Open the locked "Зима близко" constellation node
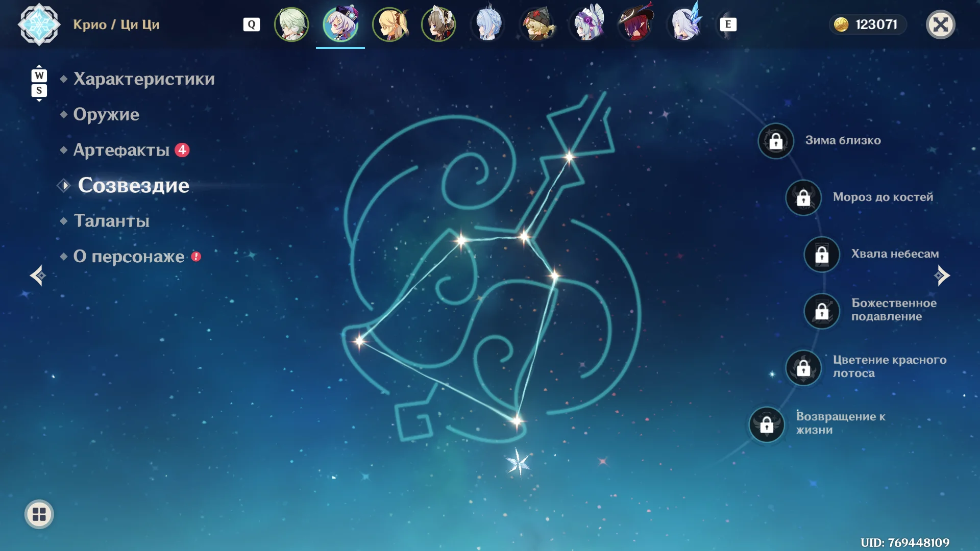980x551 pixels. (x=776, y=141)
